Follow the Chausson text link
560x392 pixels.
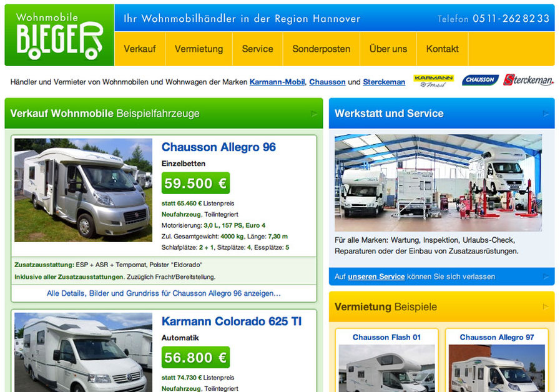click(x=327, y=82)
